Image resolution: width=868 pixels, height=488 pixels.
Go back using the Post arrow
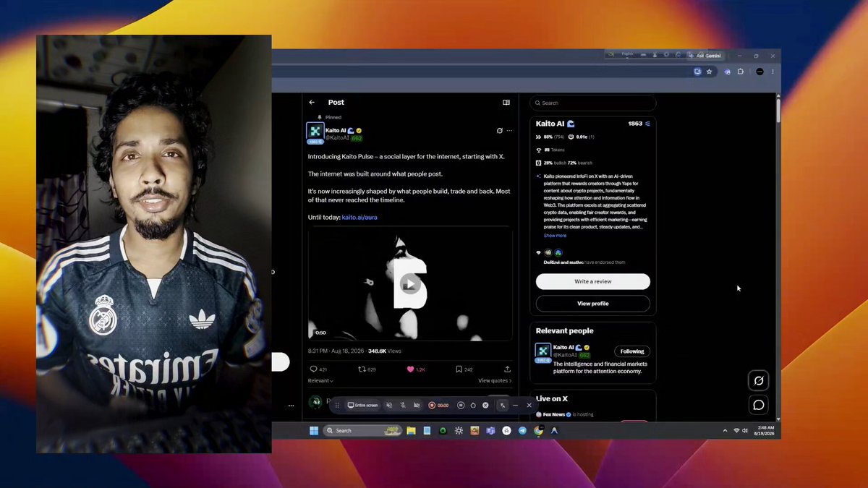pos(312,103)
